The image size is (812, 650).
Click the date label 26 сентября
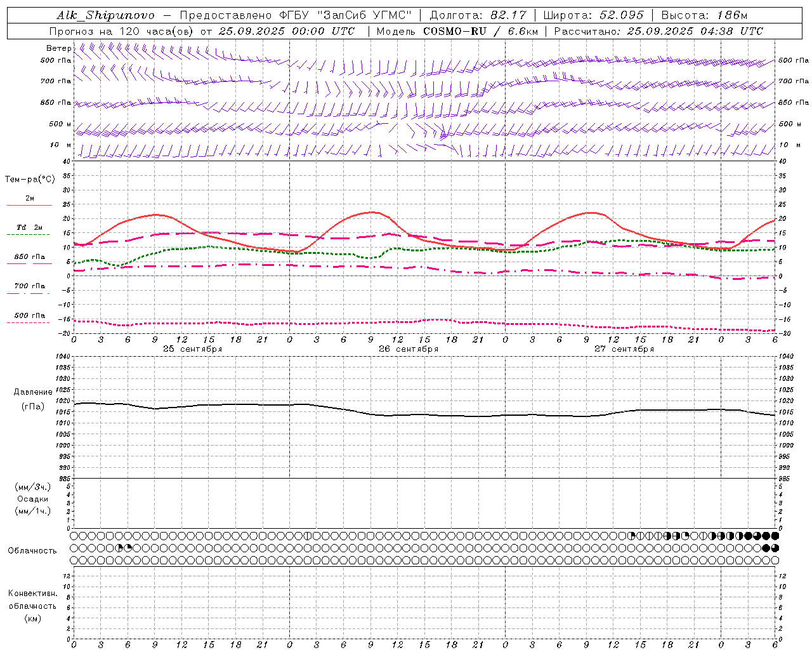coord(408,349)
